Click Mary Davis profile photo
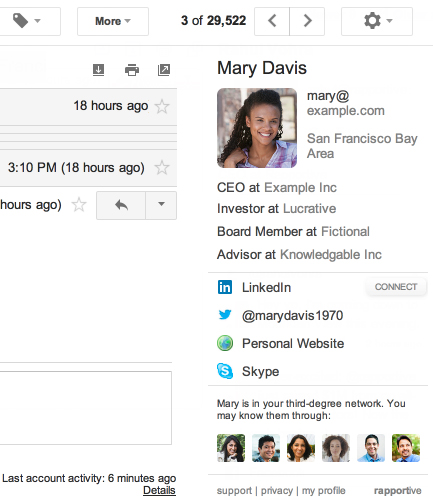The image size is (433, 500). [257, 128]
